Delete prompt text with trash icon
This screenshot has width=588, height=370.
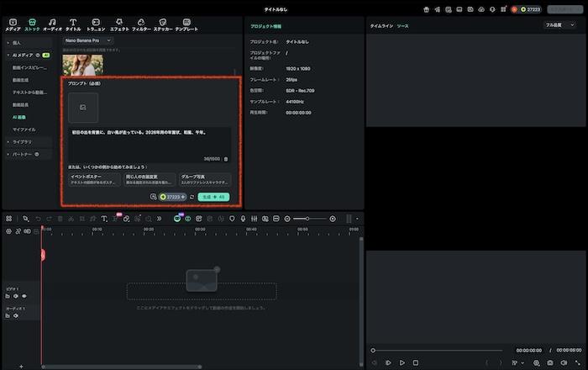tap(225, 159)
